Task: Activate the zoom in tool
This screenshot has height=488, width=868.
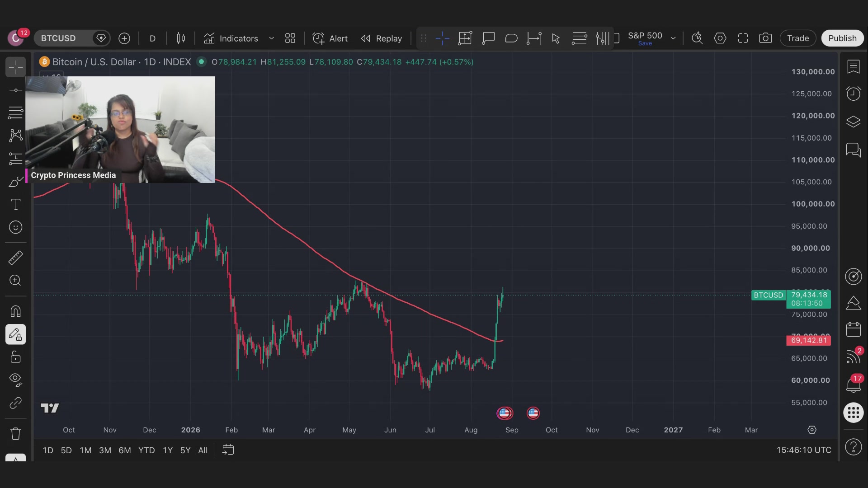Action: (16, 281)
